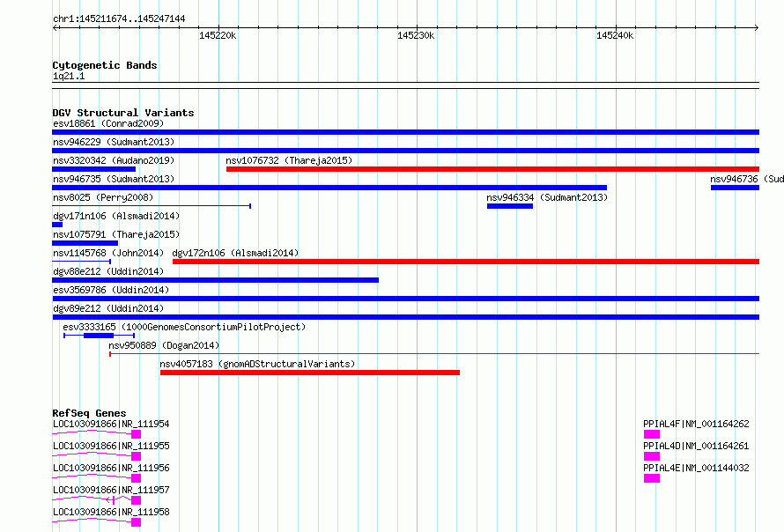Select the esv3333165 1000Genomes variant glyph

coord(99,336)
